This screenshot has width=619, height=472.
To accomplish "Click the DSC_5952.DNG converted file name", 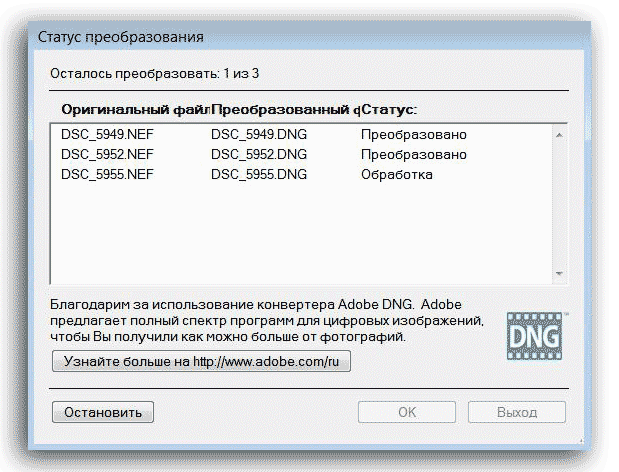I will pyautogui.click(x=259, y=154).
